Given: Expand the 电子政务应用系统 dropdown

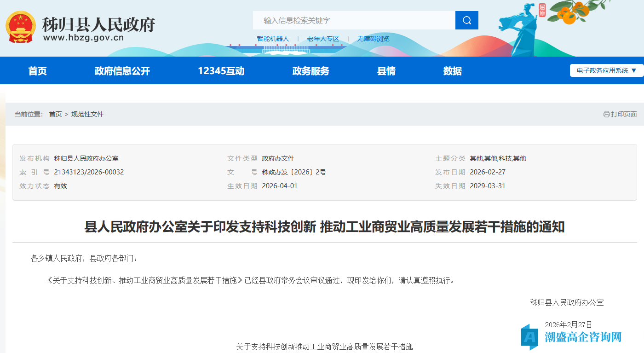Looking at the screenshot, I should [x=603, y=70].
